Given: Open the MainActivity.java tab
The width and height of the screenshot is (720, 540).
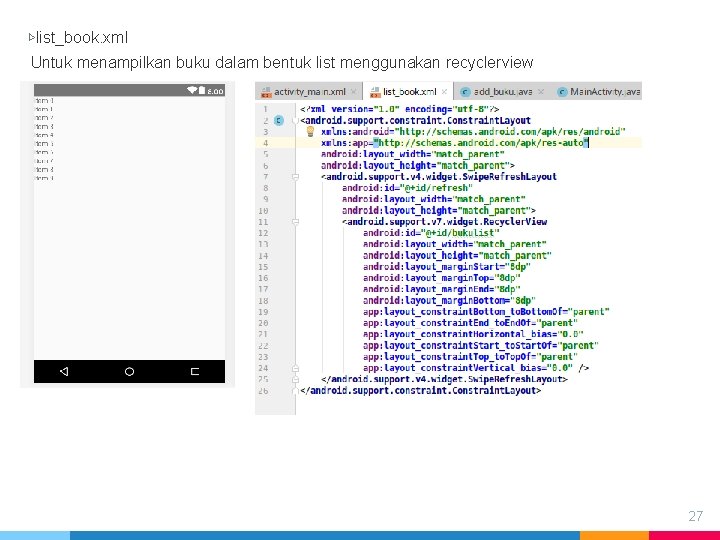Looking at the screenshot, I should tap(599, 92).
